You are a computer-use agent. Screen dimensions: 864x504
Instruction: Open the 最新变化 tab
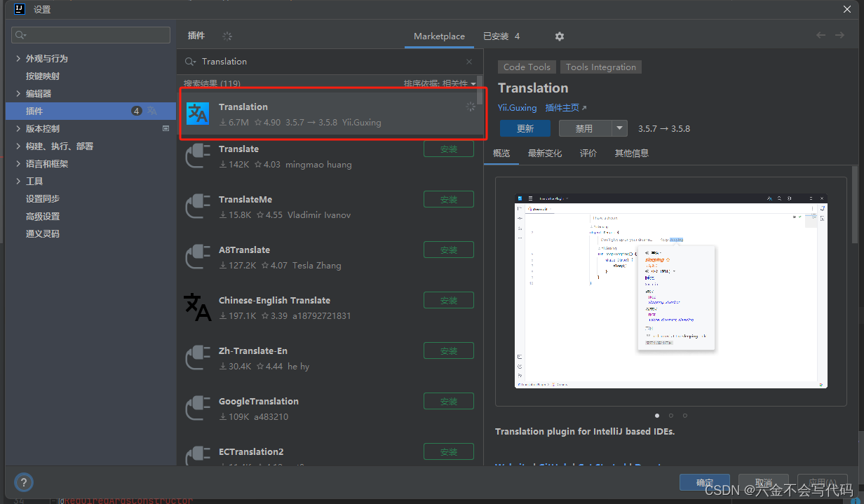[x=545, y=153]
